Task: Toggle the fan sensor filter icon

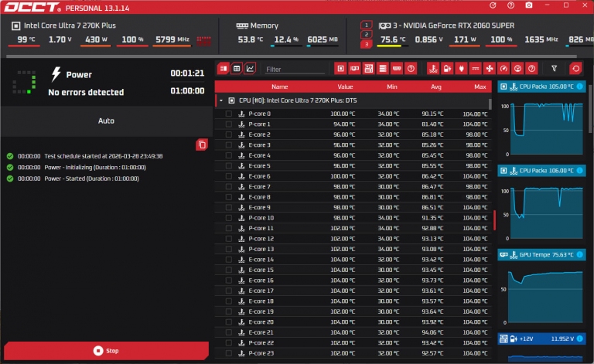Action: point(489,69)
